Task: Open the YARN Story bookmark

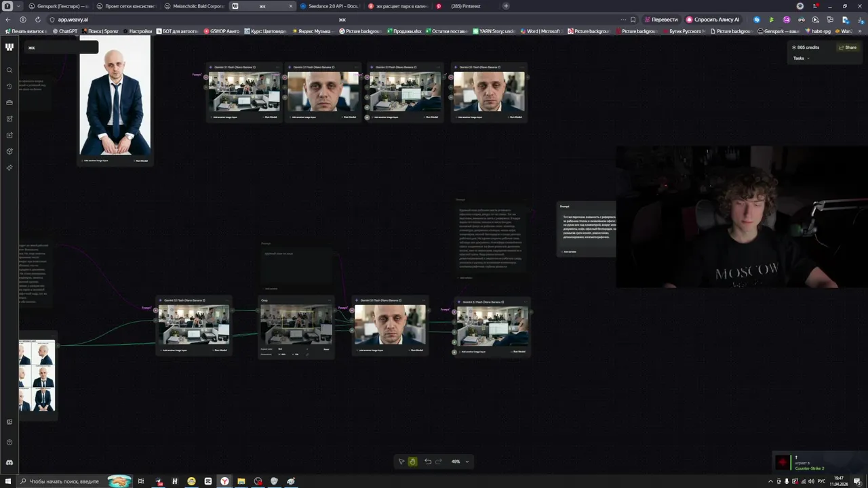Action: click(495, 31)
